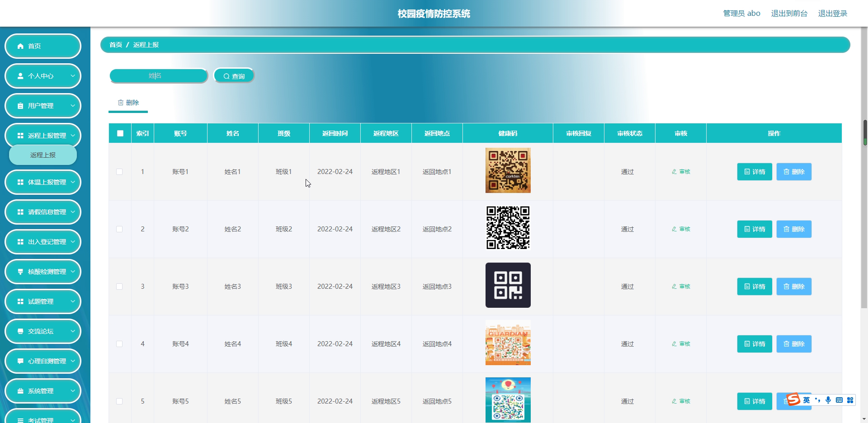This screenshot has width=868, height=423.
Task: Expand the 交流论坛 menu arrow
Action: [x=73, y=331]
